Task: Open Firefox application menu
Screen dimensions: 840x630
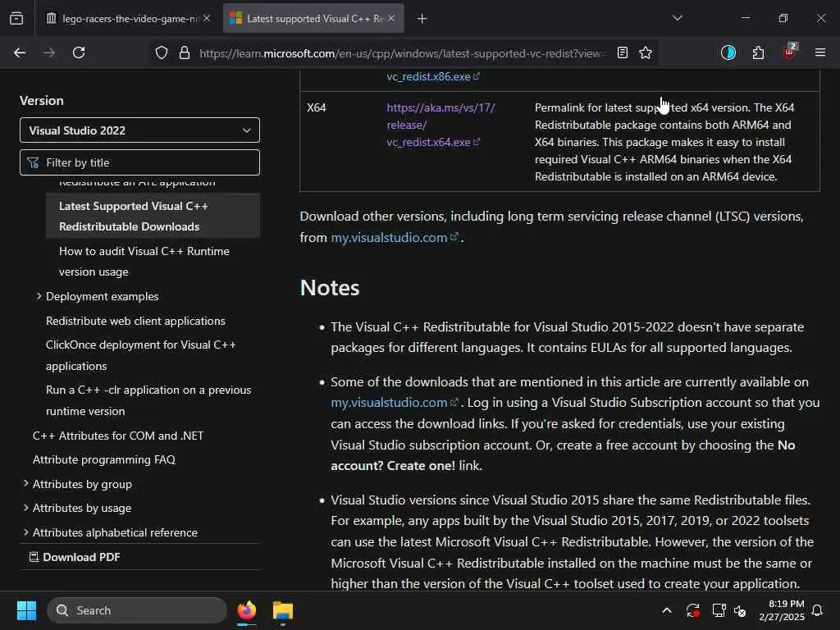Action: point(819,52)
